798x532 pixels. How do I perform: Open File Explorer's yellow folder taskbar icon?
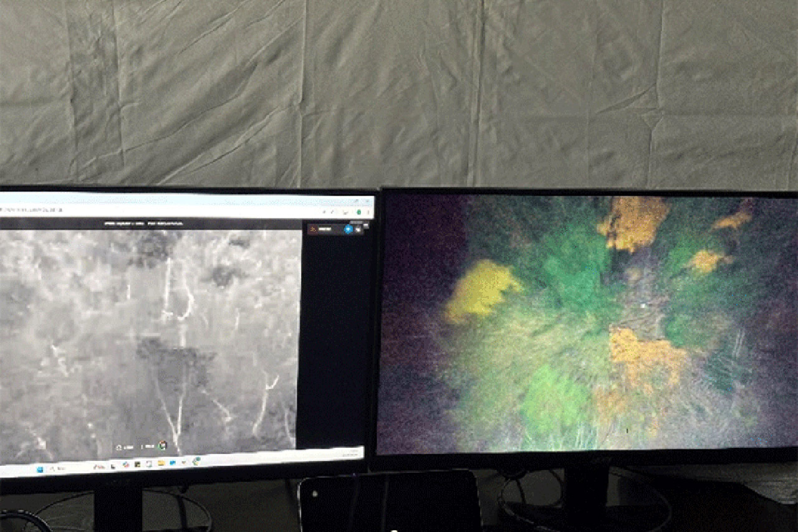coord(161,463)
